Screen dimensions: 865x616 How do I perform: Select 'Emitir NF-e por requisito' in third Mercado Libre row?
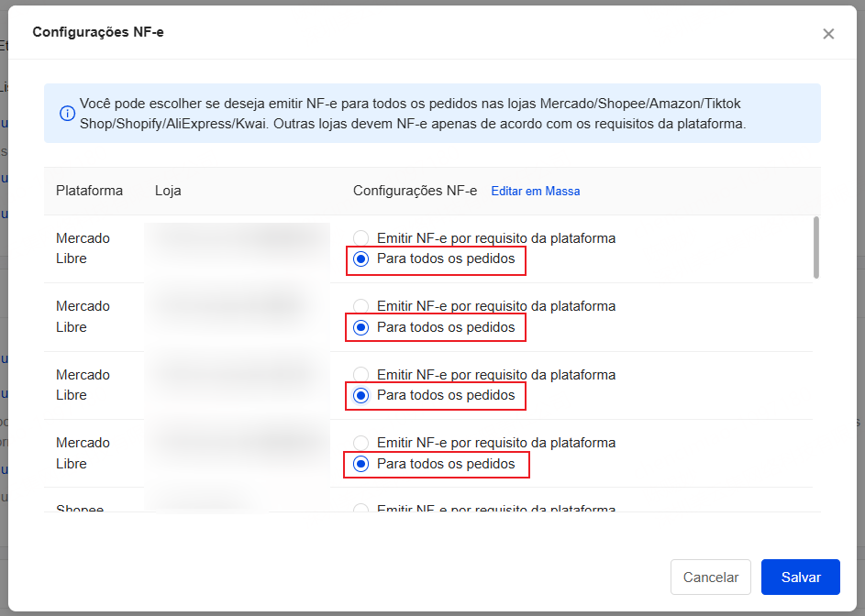[360, 374]
